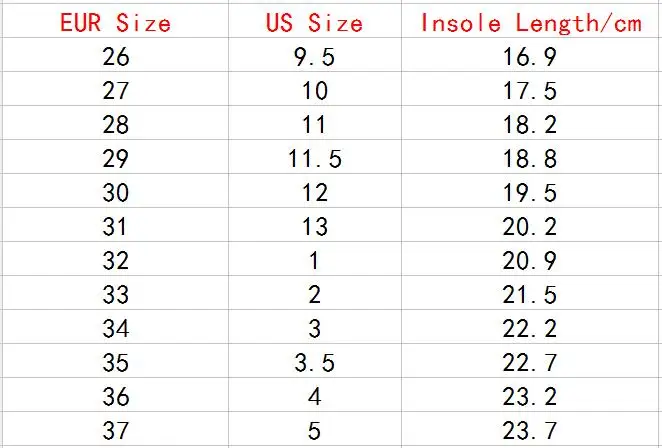Image resolution: width=662 pixels, height=448 pixels.
Task: Select the EUR size 28 cell
Action: [115, 122]
